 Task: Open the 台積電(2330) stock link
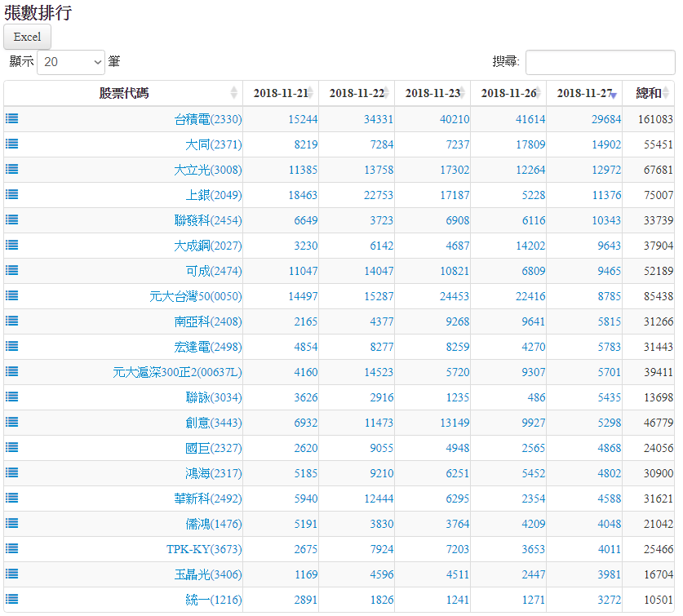[208, 119]
